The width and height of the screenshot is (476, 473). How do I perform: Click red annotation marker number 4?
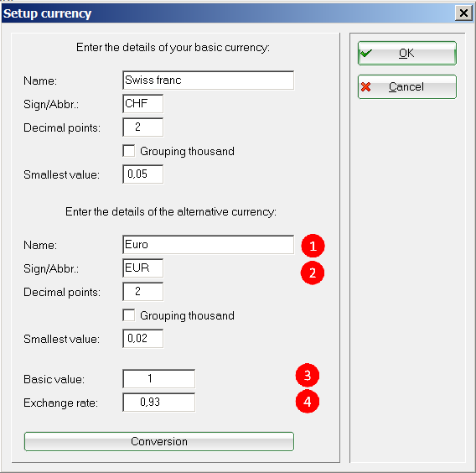(308, 402)
